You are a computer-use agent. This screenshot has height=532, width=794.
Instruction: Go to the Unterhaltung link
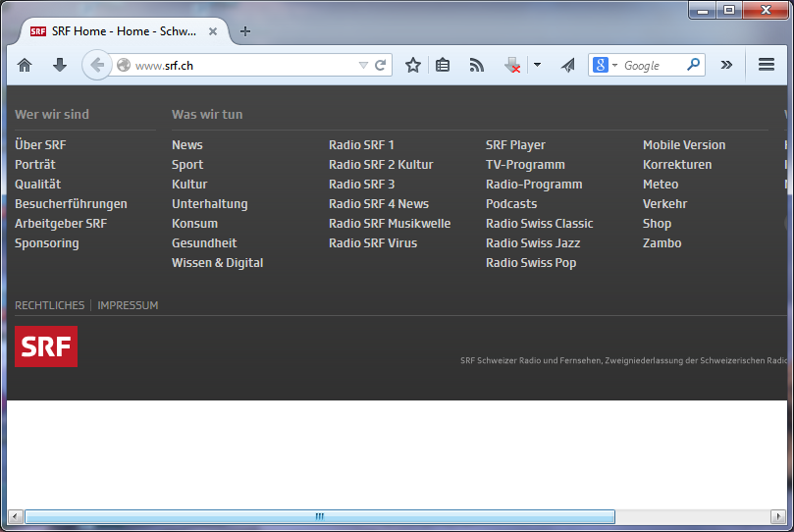click(x=210, y=204)
